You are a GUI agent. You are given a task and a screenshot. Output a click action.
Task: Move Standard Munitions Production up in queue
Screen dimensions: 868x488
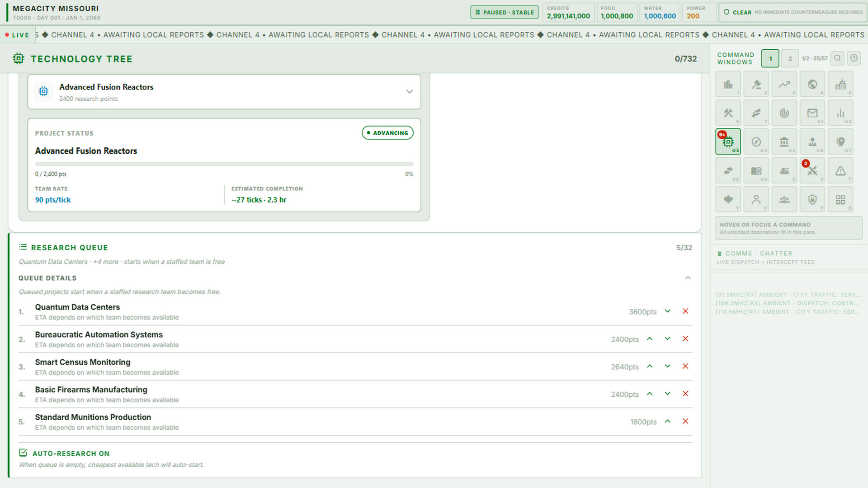(668, 422)
